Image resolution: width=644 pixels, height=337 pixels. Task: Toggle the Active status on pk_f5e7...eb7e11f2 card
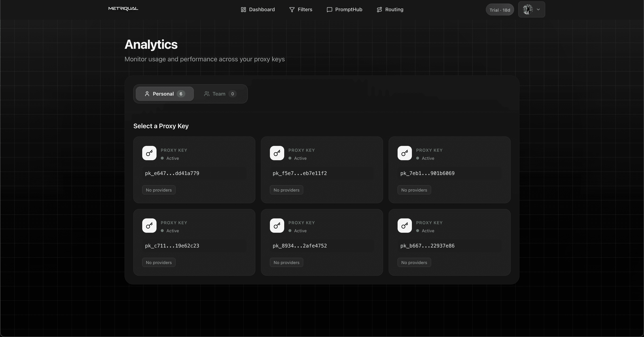point(290,158)
